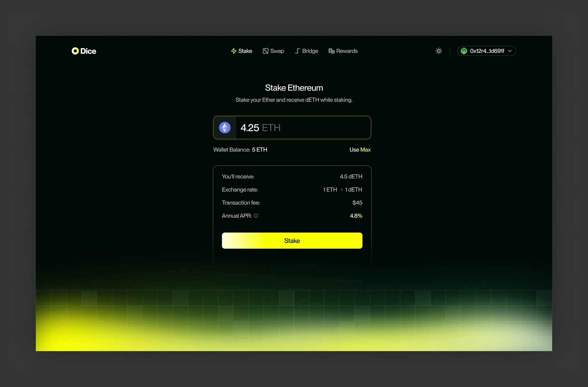Click the Ethereum token icon
The height and width of the screenshot is (387, 588).
[225, 128]
